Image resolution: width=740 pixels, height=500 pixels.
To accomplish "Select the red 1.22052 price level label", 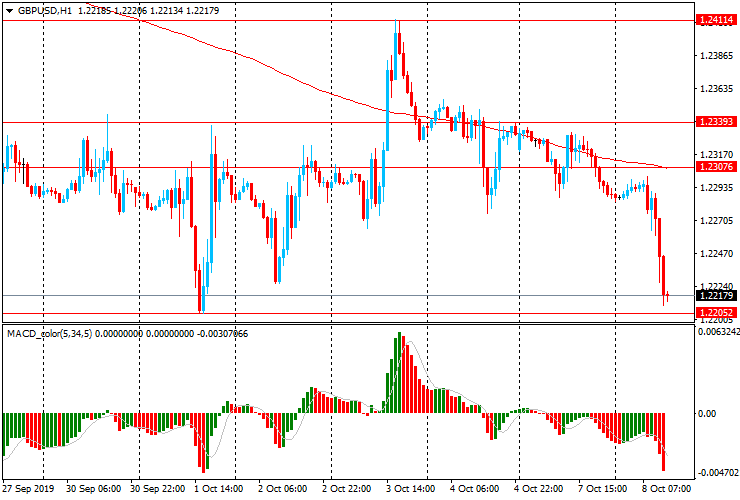I will click(716, 313).
